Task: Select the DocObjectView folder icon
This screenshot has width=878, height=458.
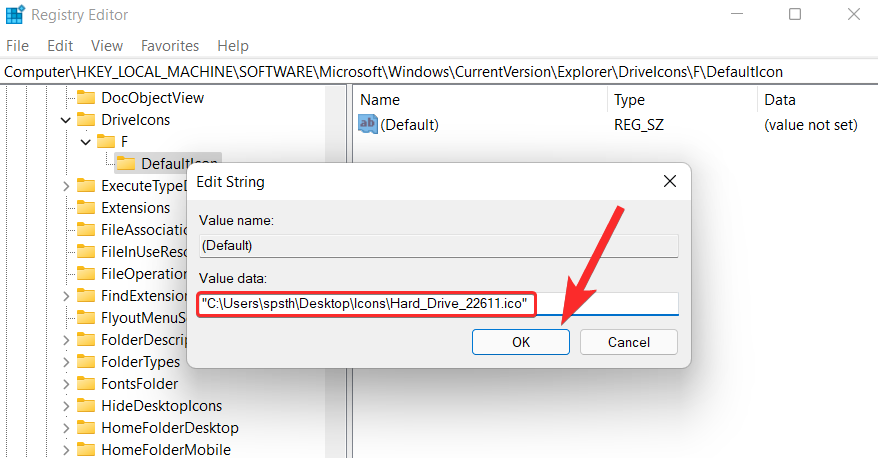Action: tap(86, 98)
